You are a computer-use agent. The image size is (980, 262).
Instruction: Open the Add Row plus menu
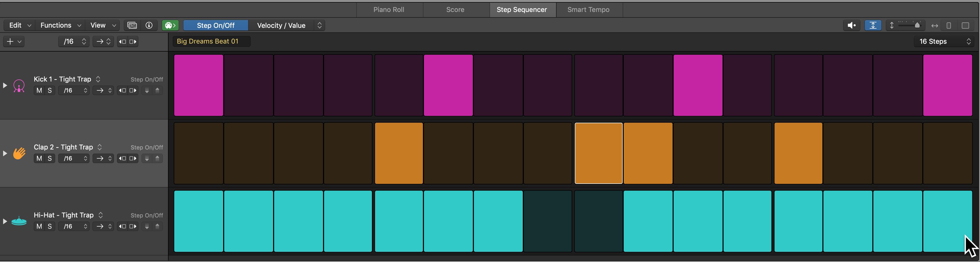pyautogui.click(x=14, y=41)
